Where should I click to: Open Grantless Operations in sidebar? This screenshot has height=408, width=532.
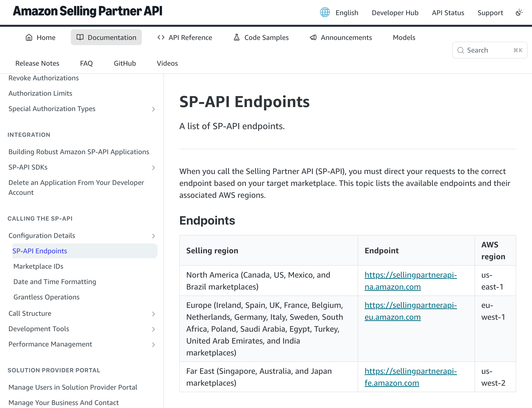coord(46,297)
